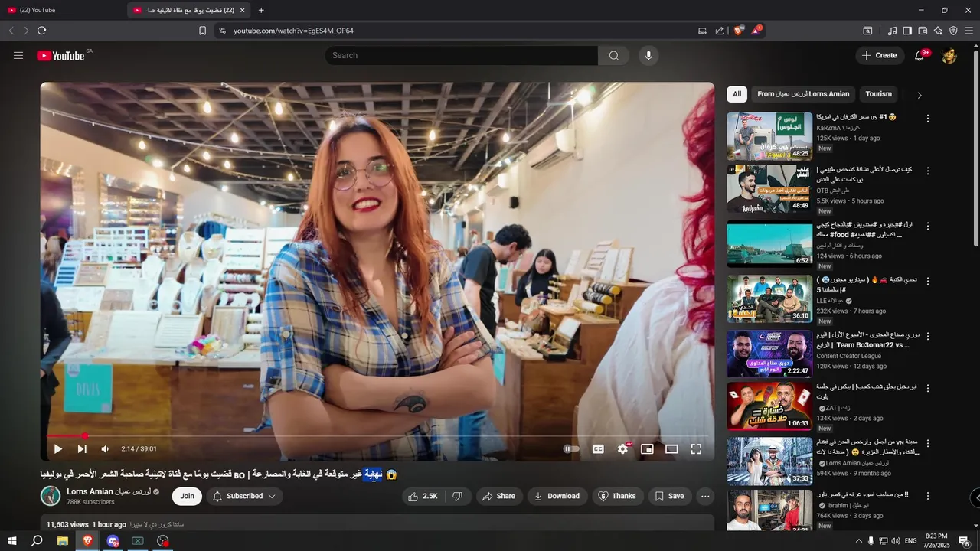Toggle autoplay switch in player

571,449
